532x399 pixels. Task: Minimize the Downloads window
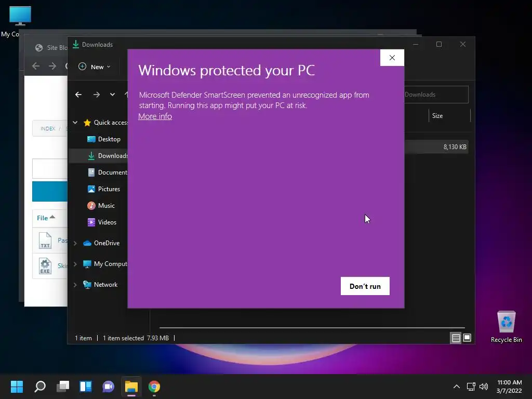pyautogui.click(x=416, y=45)
